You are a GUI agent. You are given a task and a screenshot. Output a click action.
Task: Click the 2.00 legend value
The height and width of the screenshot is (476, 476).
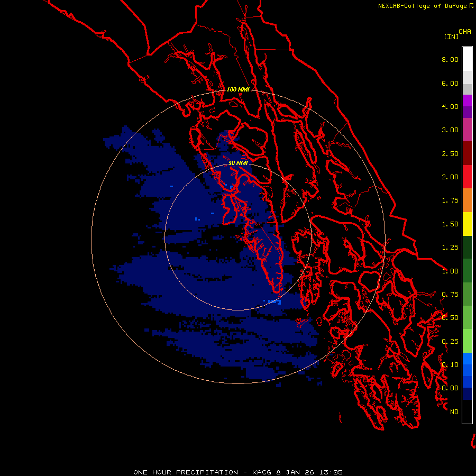click(450, 177)
